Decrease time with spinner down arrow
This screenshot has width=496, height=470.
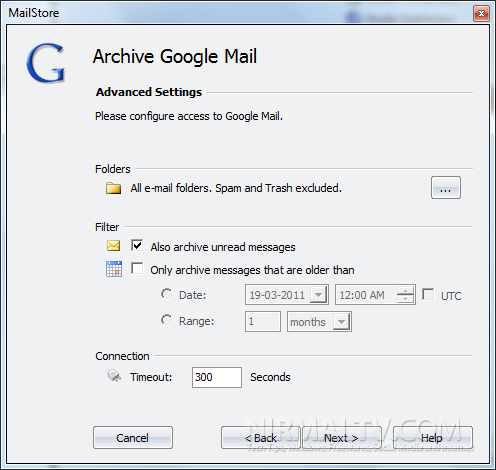tap(405, 299)
